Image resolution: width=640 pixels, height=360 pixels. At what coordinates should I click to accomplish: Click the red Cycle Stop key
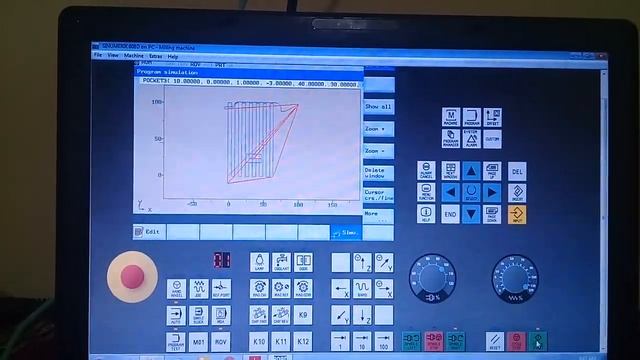point(516,341)
